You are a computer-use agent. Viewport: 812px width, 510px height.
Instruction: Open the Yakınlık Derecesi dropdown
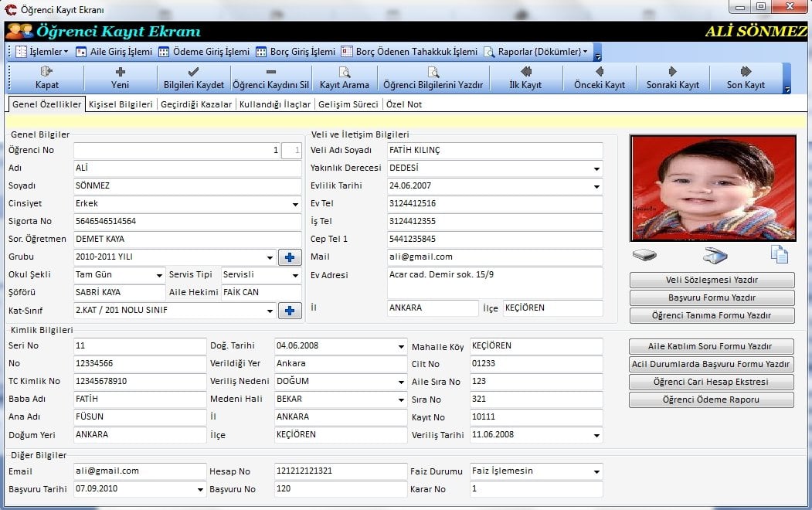click(x=596, y=168)
